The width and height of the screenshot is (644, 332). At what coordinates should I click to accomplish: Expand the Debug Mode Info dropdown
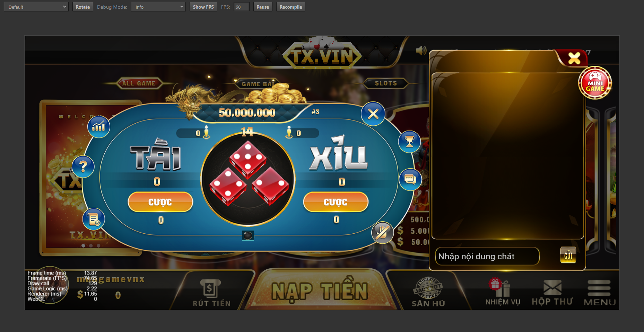pyautogui.click(x=158, y=7)
